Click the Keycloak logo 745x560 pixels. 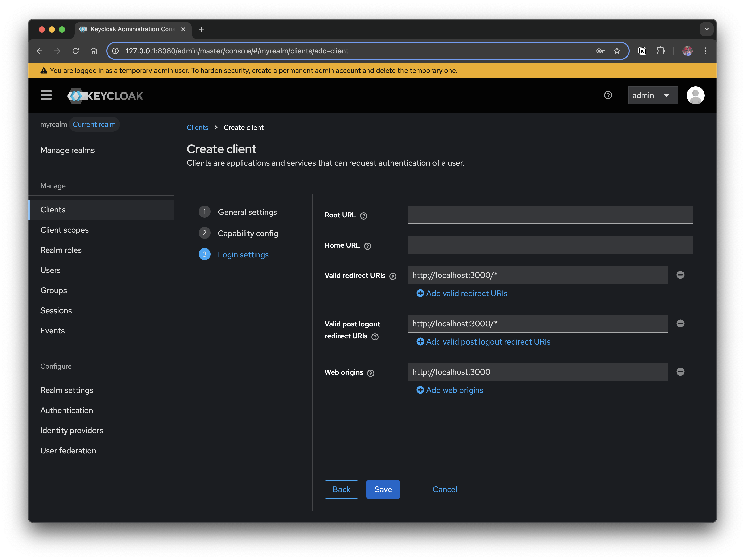[105, 96]
